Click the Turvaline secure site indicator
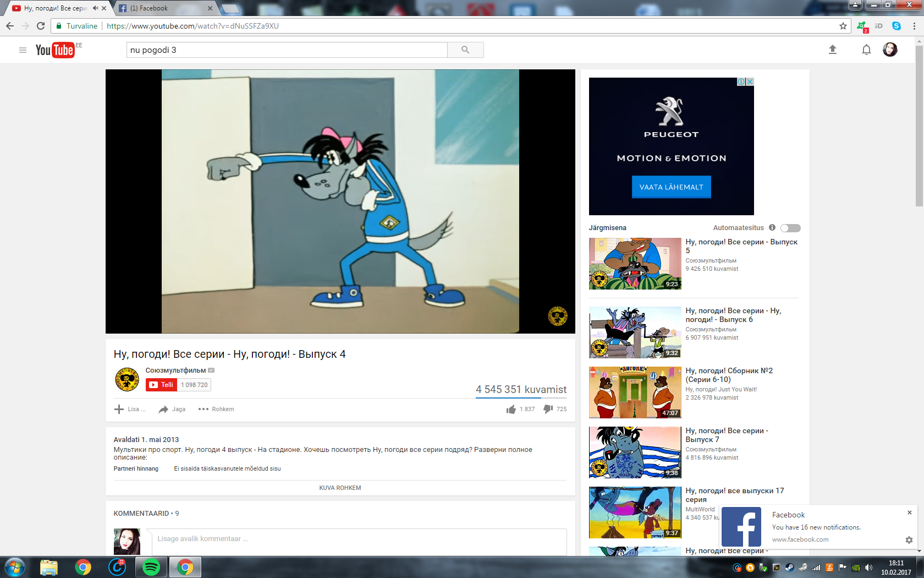This screenshot has height=578, width=924. pos(77,26)
